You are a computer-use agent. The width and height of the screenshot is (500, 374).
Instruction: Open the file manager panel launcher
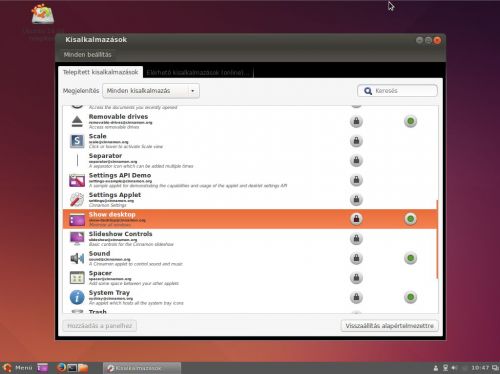click(x=83, y=368)
